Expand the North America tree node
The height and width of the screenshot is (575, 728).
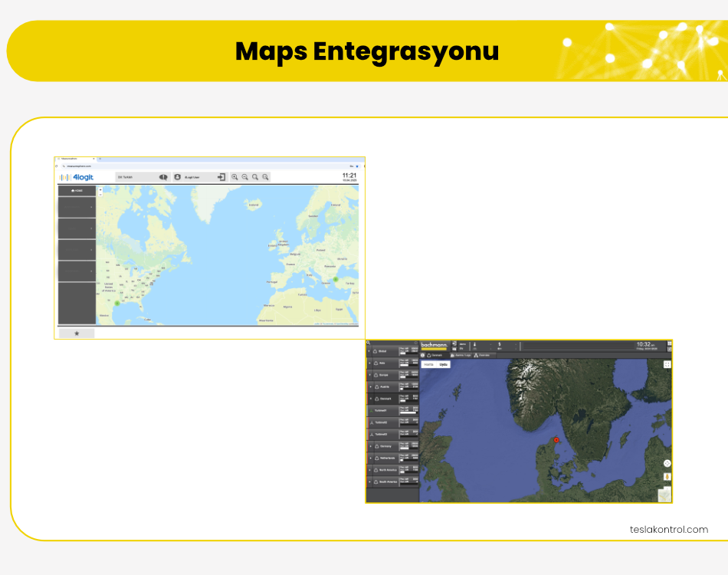pos(370,470)
